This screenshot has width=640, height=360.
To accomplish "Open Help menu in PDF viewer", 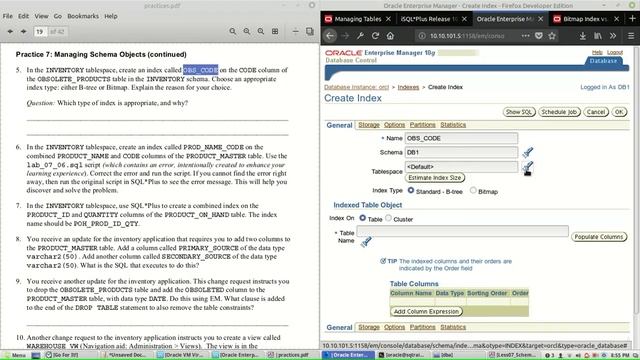I will [111, 16].
